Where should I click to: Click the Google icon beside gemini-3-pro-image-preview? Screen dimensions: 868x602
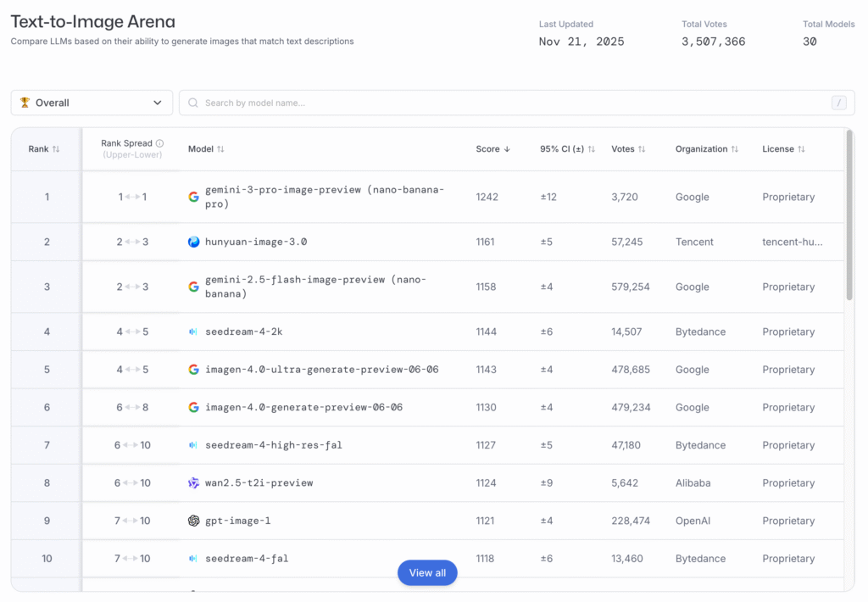click(x=193, y=197)
